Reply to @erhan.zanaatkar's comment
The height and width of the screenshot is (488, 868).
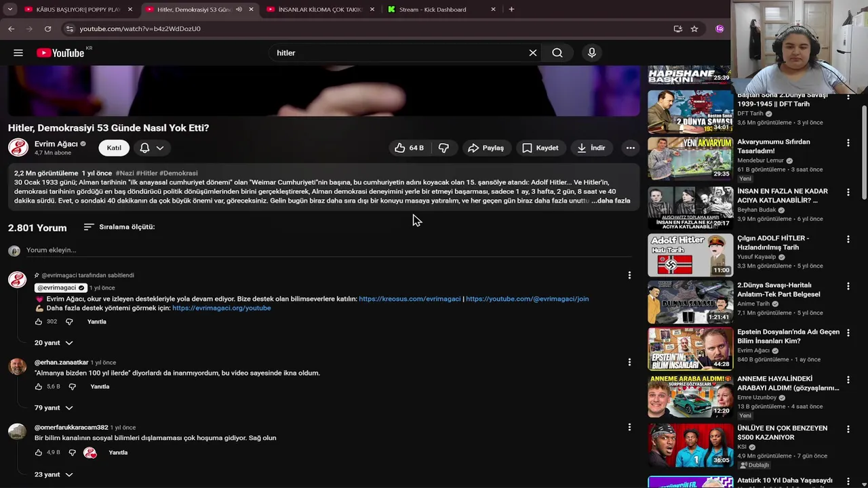click(100, 386)
